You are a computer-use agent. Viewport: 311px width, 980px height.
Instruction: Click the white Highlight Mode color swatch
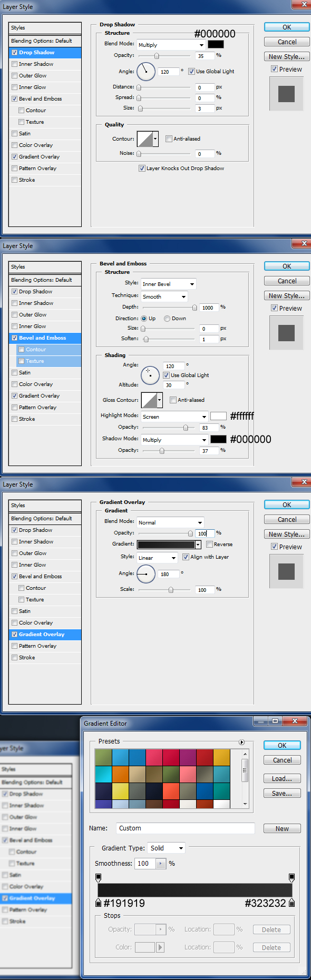point(218,416)
